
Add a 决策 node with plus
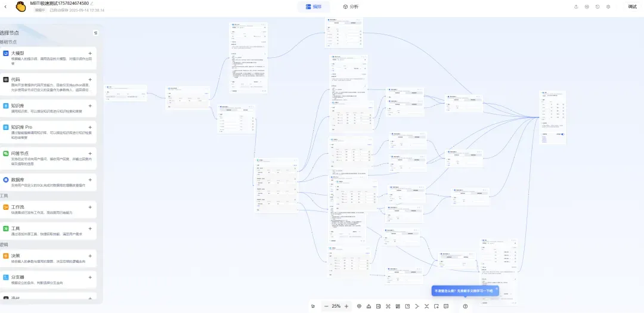[x=90, y=256]
